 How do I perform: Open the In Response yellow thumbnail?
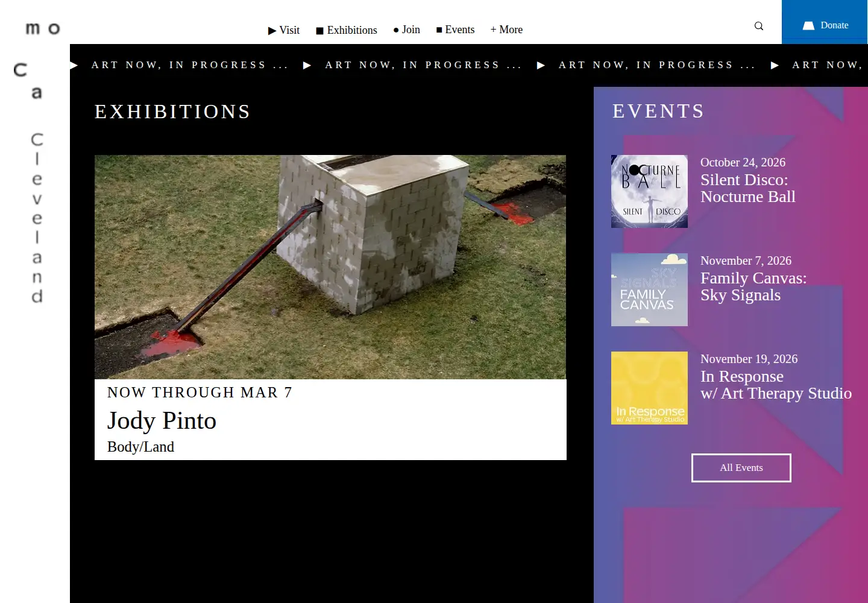pos(649,388)
